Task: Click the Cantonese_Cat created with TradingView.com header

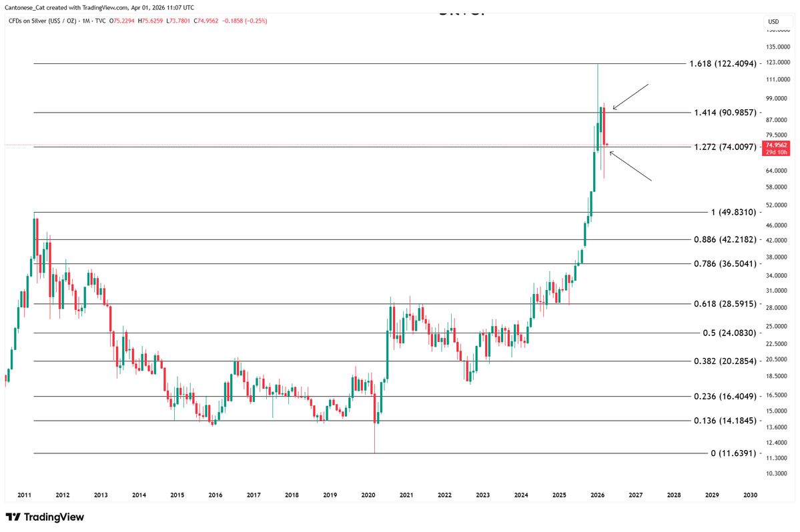Action: point(99,7)
